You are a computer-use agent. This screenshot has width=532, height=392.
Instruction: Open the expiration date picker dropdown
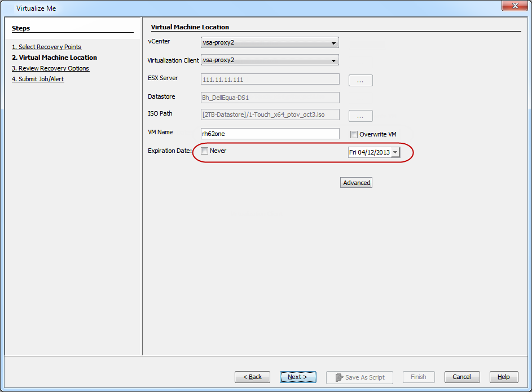pos(395,152)
